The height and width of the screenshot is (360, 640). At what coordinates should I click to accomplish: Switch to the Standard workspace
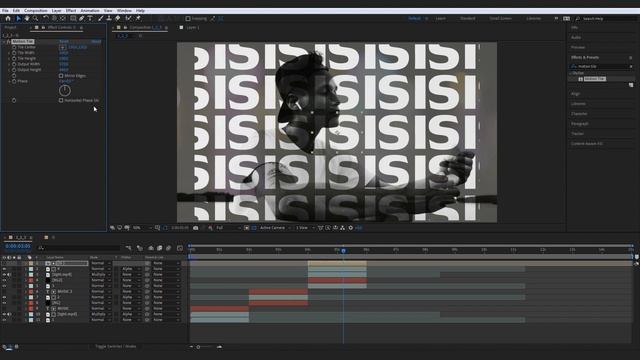pyautogui.click(x=467, y=18)
